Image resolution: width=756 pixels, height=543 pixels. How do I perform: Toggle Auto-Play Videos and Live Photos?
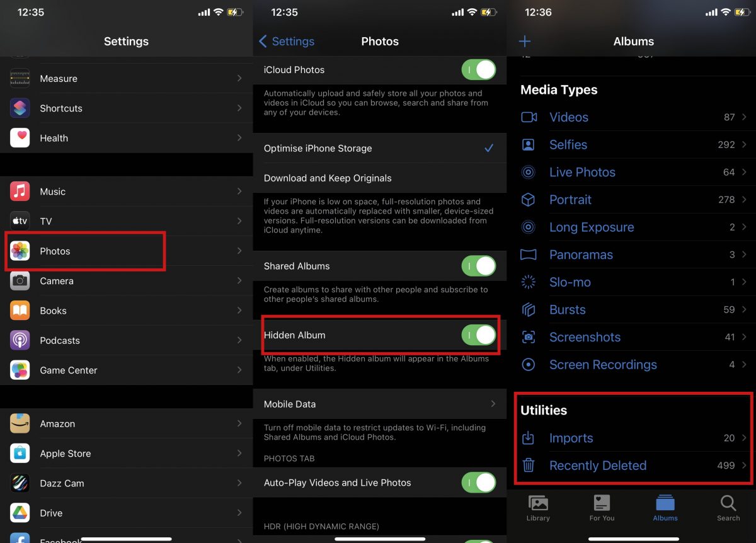coord(479,483)
